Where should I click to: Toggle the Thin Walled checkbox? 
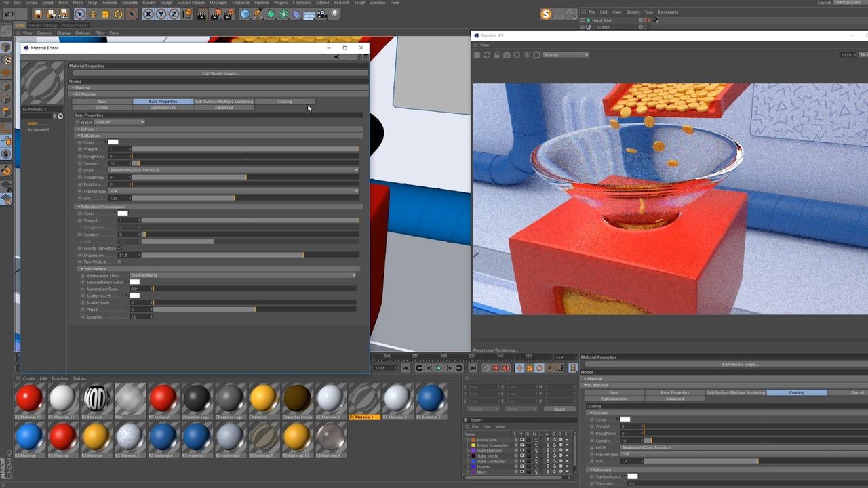point(120,262)
